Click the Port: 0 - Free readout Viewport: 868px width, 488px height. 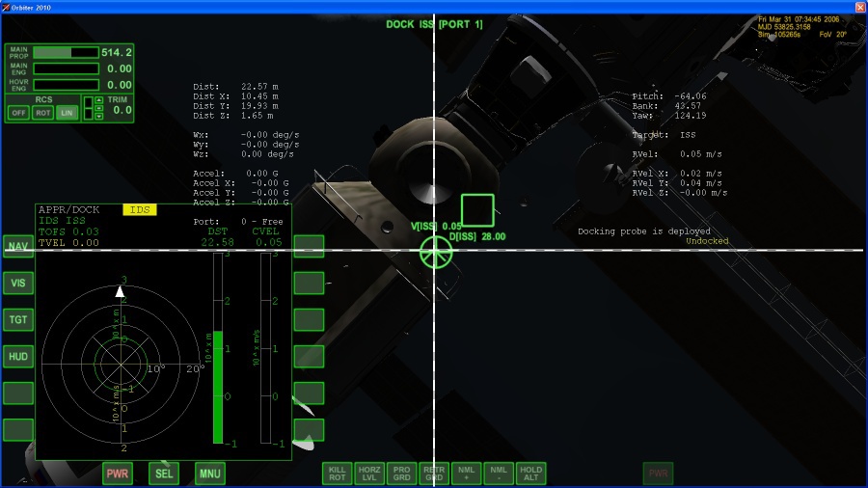tap(238, 221)
